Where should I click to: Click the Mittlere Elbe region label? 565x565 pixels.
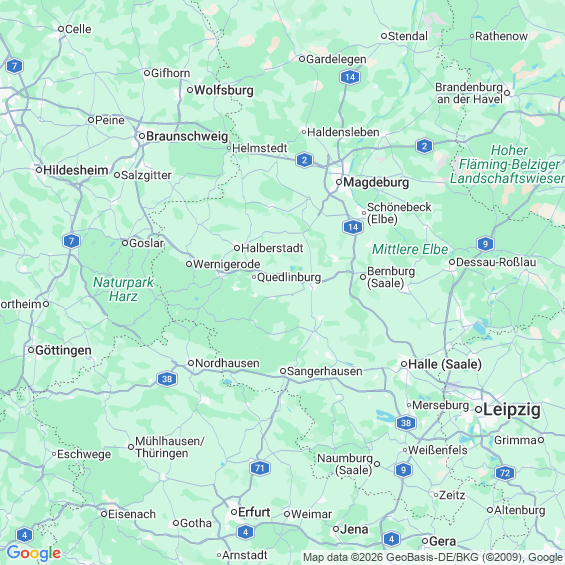pyautogui.click(x=410, y=249)
